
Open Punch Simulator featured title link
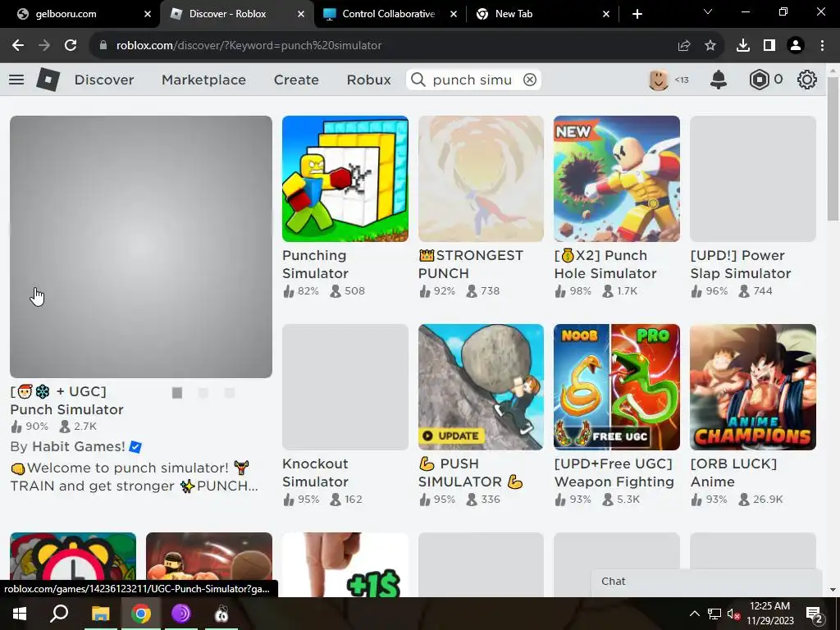(67, 400)
